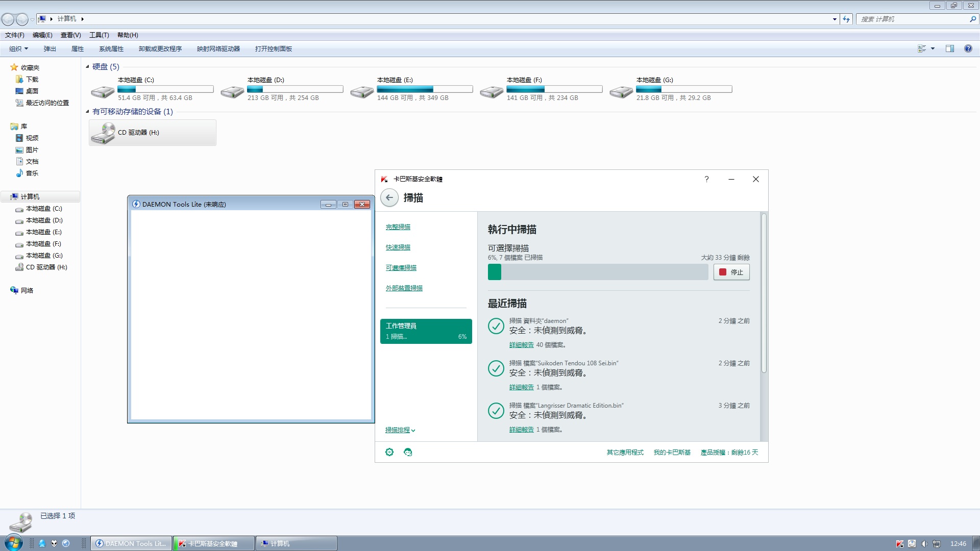Open the View menu in Explorer
The width and height of the screenshot is (980, 551).
coord(70,35)
